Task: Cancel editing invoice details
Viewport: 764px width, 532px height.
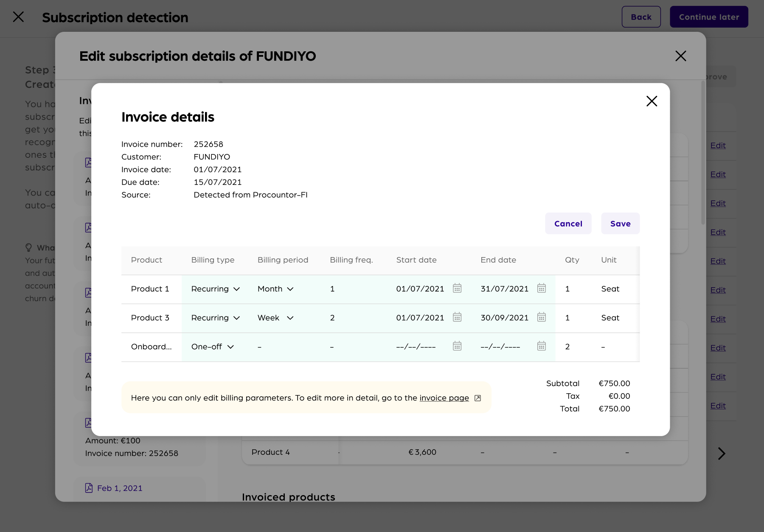Action: [x=568, y=224]
